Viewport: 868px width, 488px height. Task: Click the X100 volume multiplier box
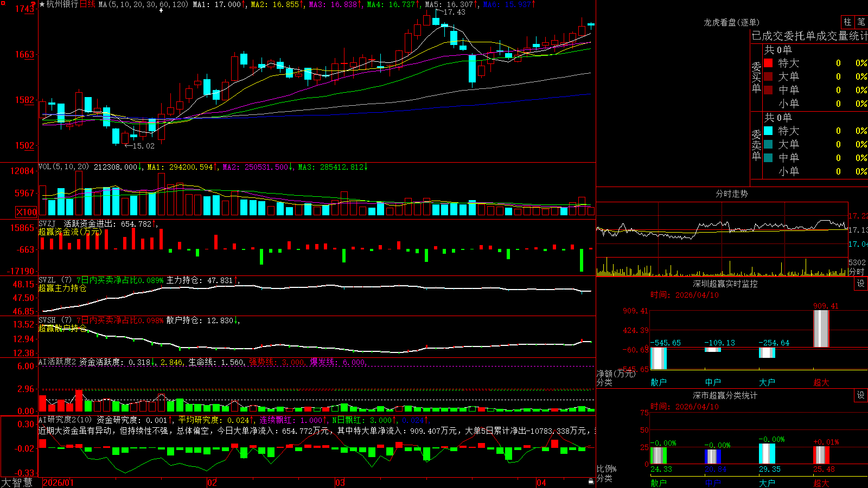pyautogui.click(x=27, y=212)
